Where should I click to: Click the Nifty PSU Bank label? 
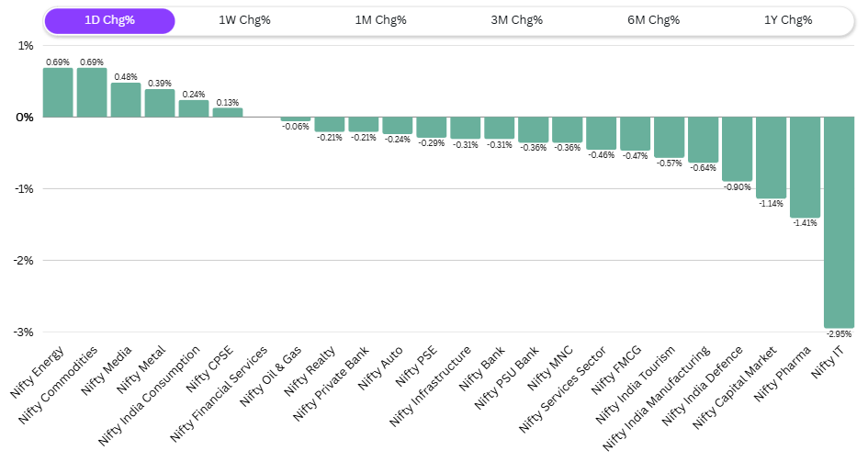506,377
